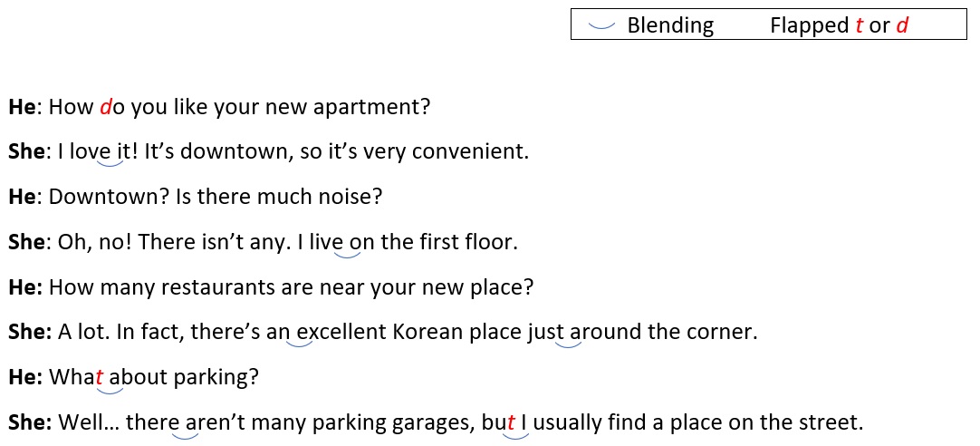Image resolution: width=980 pixels, height=446 pixels.
Task: Click the blending mark under 'love it'
Action: (x=110, y=163)
